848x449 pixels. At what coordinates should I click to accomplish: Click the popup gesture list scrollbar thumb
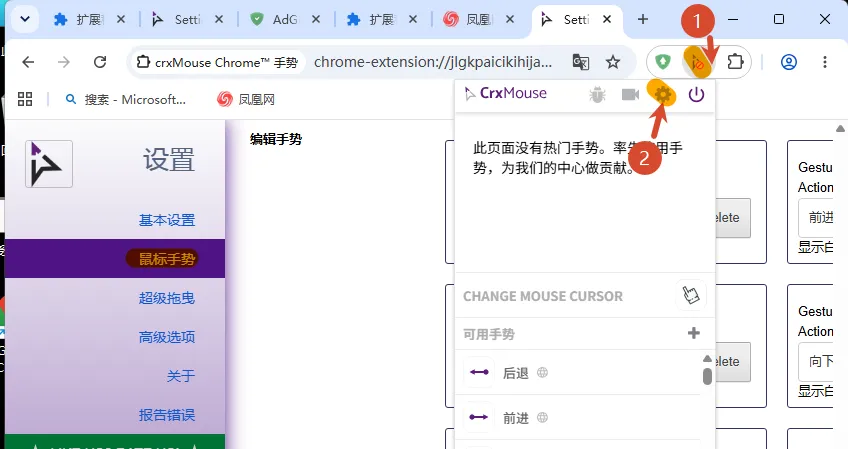tap(707, 376)
